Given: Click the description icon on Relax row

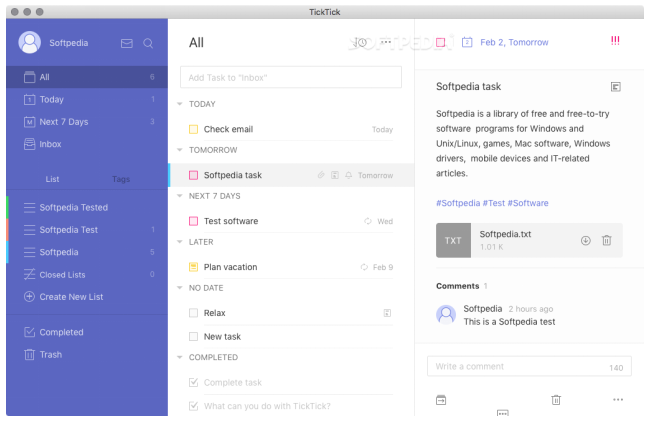Looking at the screenshot, I should [387, 313].
